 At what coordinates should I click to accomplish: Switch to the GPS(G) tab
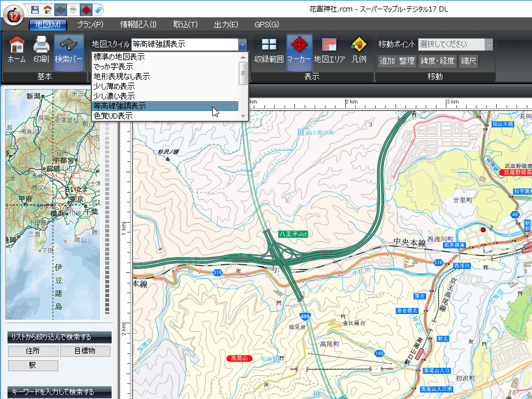(x=267, y=24)
